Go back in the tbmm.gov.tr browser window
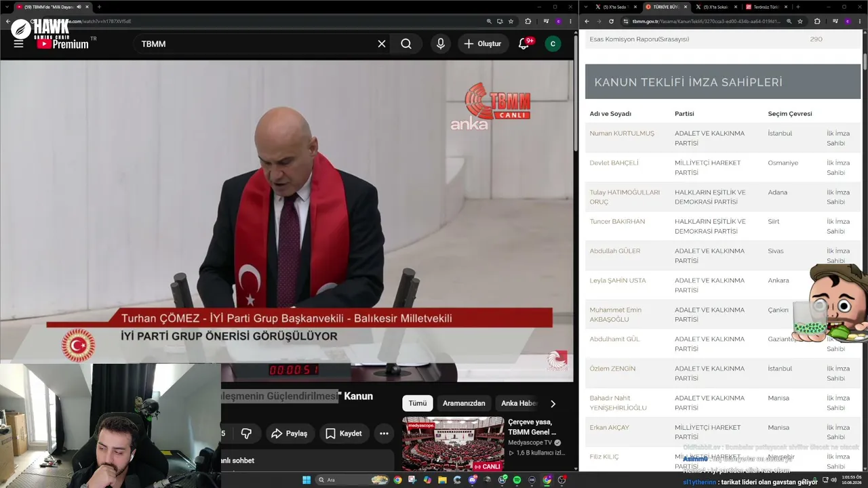The image size is (868, 488). click(587, 21)
